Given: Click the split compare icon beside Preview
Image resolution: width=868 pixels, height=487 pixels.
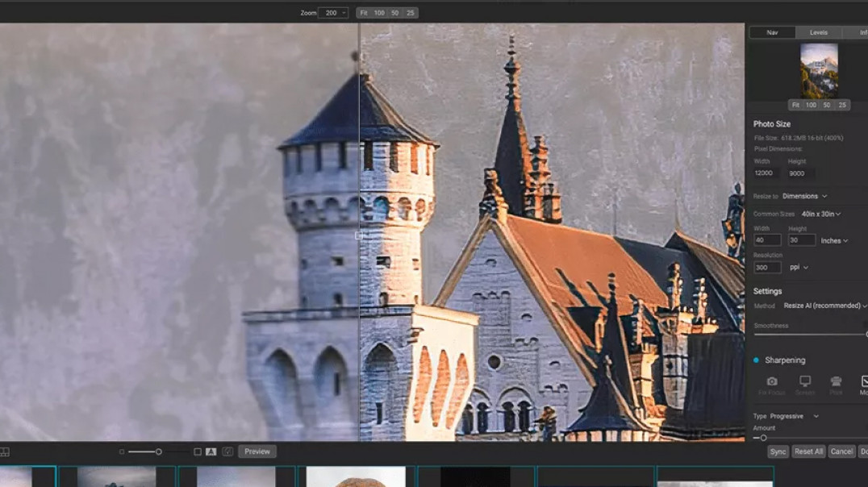Looking at the screenshot, I should click(227, 452).
